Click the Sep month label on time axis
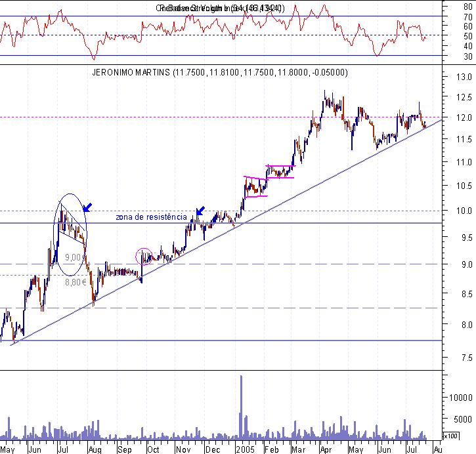This screenshot has width=476, height=454. pyautogui.click(x=125, y=449)
